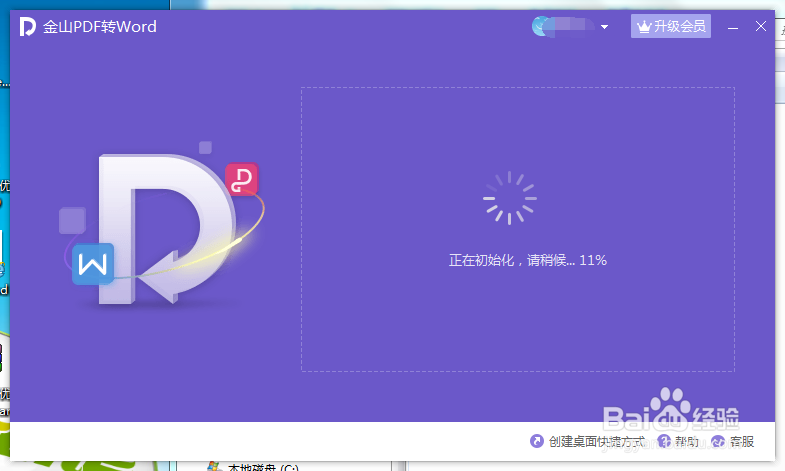Click the 正在初始化，请稍候... 11% status text
Image resolution: width=785 pixels, height=471 pixels.
tap(528, 260)
